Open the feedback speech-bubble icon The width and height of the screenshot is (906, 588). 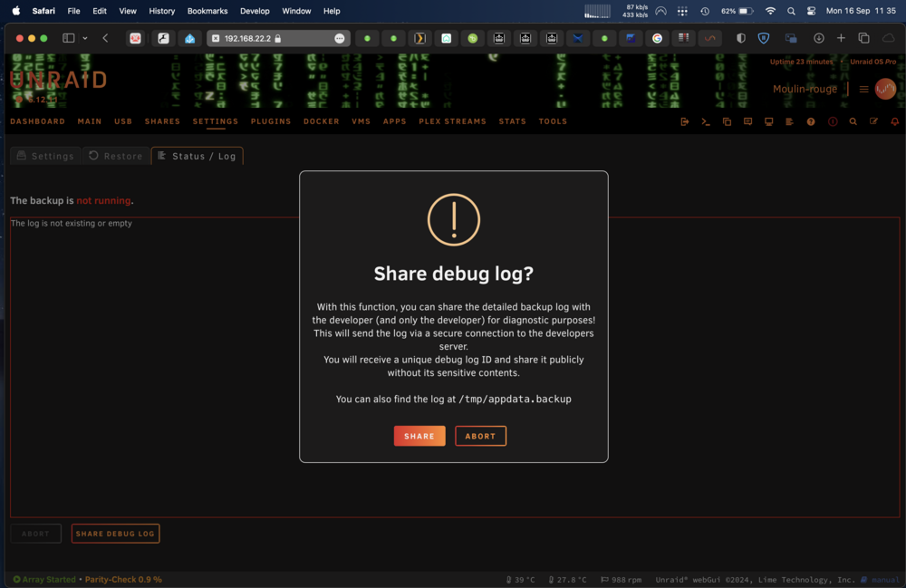(747, 122)
